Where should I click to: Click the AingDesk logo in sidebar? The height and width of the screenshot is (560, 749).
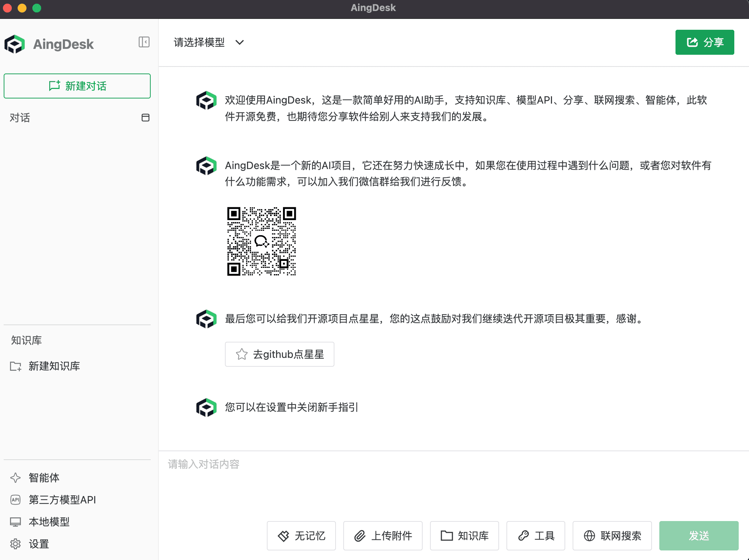click(x=15, y=44)
